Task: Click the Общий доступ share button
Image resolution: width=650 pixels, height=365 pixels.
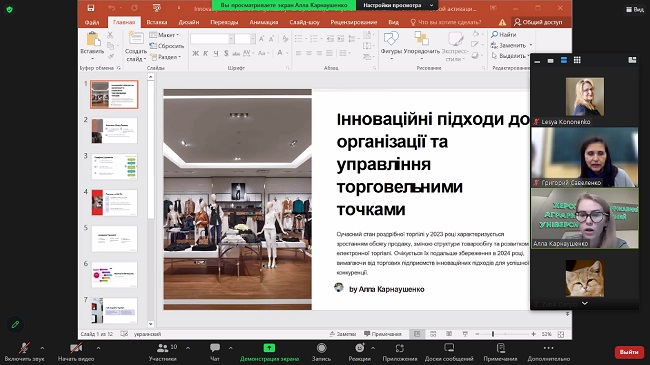Action: [x=538, y=22]
